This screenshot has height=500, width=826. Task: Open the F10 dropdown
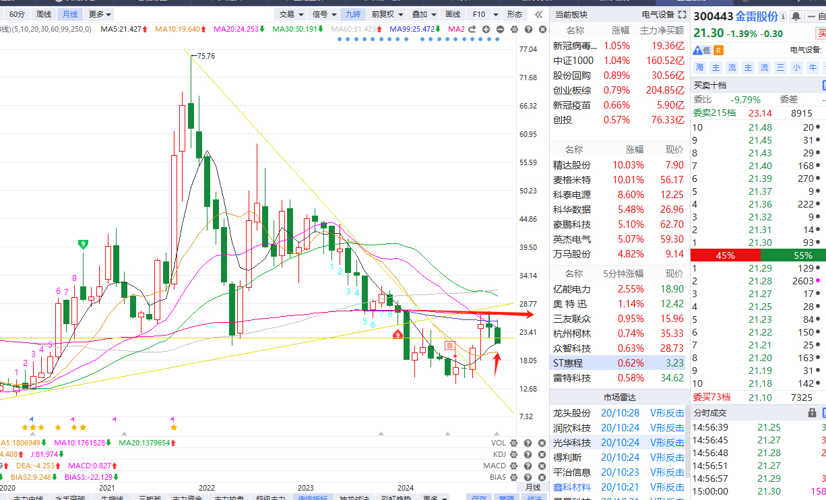(485, 14)
